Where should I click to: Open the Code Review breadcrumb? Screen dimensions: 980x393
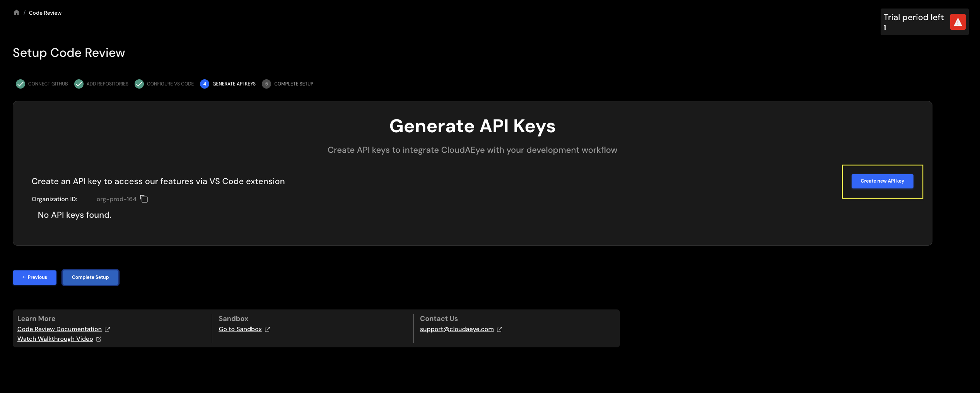[45, 13]
